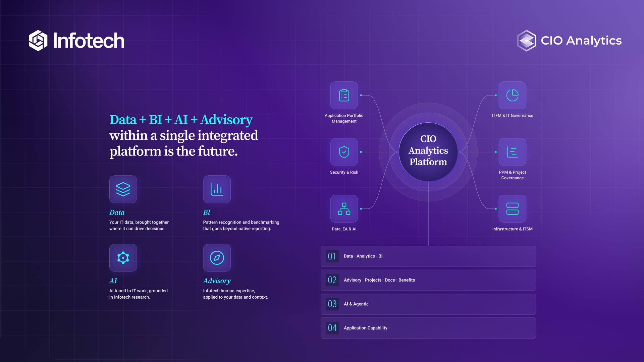Click 'within a single integrated' headline line
Viewport: 644px width, 362px height.
pos(184,135)
